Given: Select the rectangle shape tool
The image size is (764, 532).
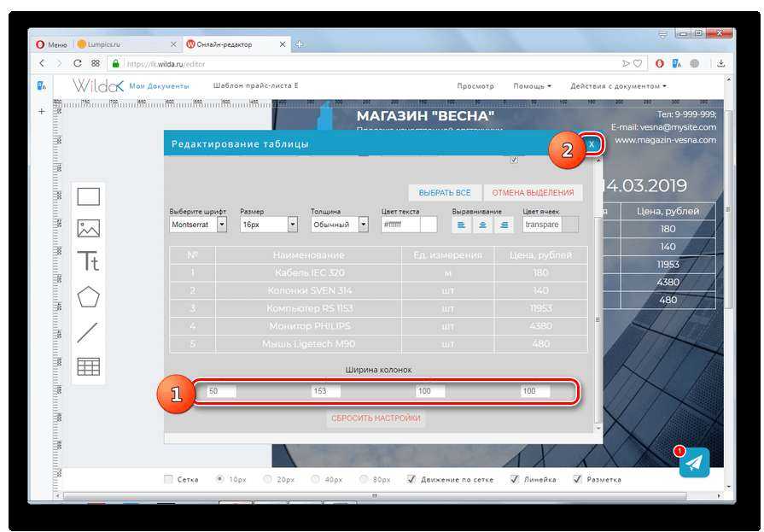Looking at the screenshot, I should 88,197.
